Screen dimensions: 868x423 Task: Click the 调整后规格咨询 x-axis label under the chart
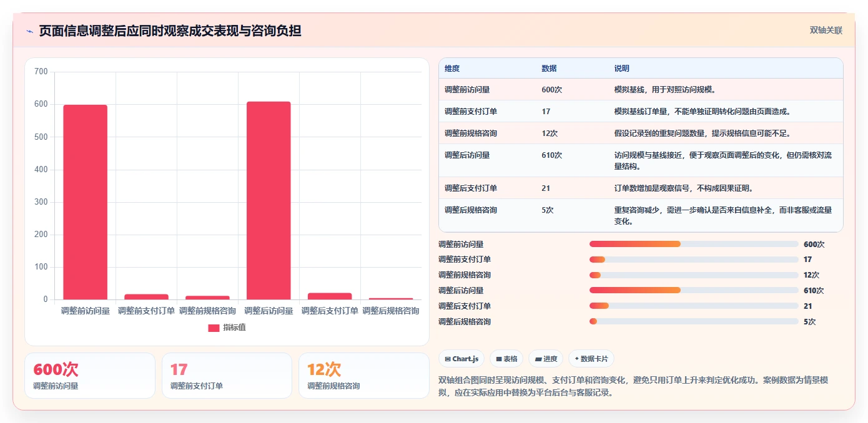pos(391,311)
